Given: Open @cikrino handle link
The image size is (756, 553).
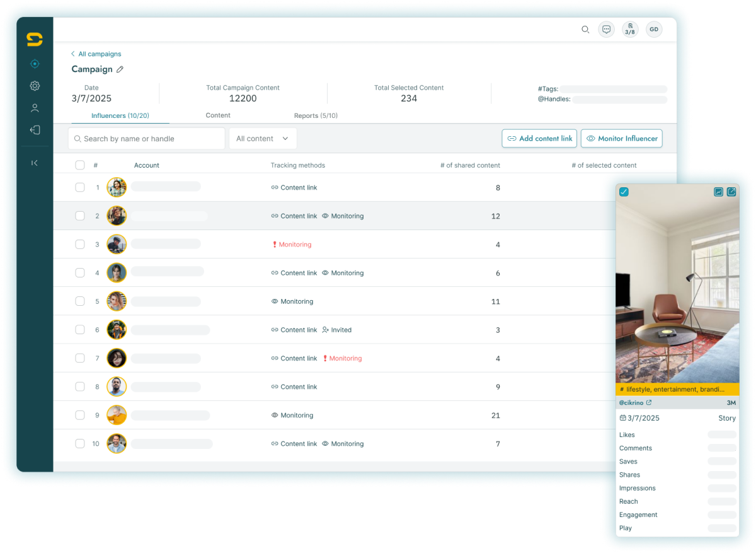Looking at the screenshot, I should (x=631, y=402).
